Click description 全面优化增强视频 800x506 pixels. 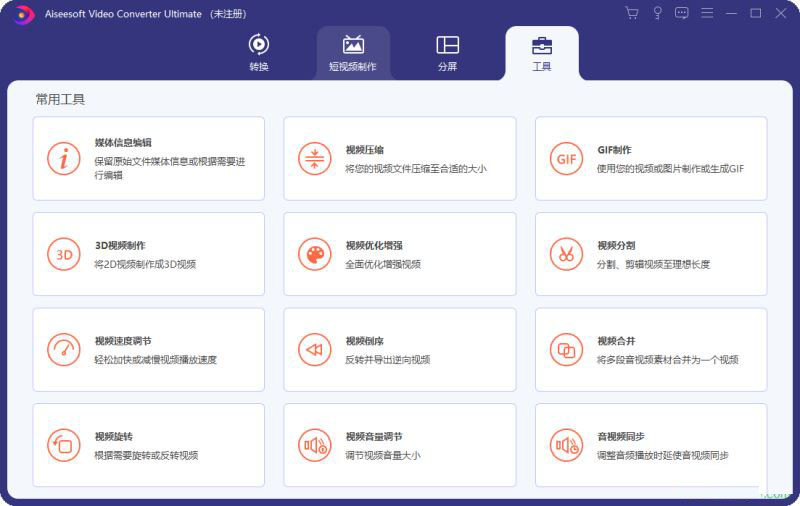(x=383, y=264)
